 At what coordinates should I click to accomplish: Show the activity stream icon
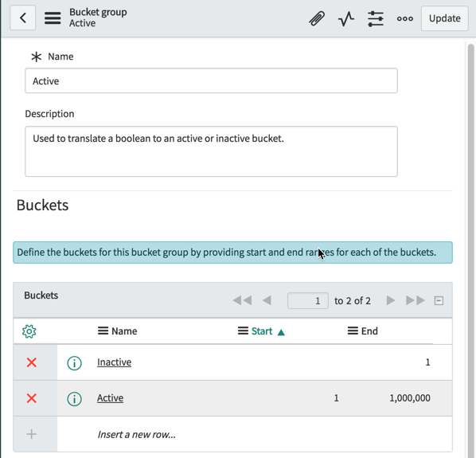pyautogui.click(x=346, y=18)
